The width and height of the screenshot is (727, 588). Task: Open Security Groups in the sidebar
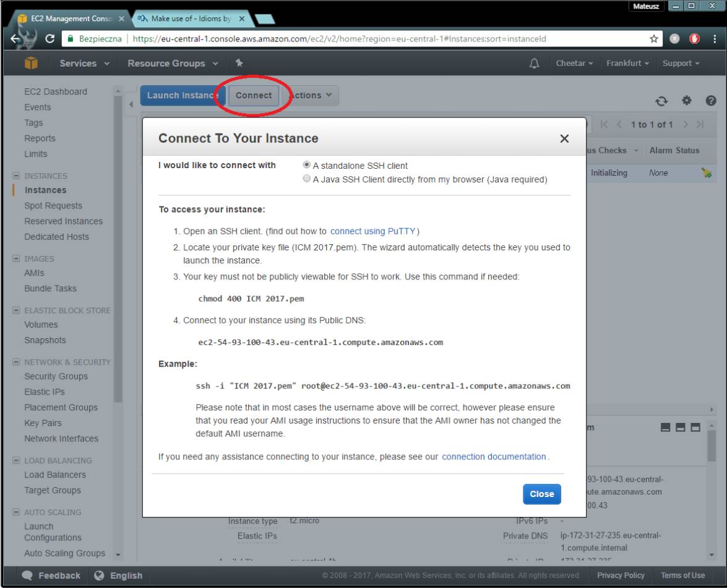(x=56, y=377)
